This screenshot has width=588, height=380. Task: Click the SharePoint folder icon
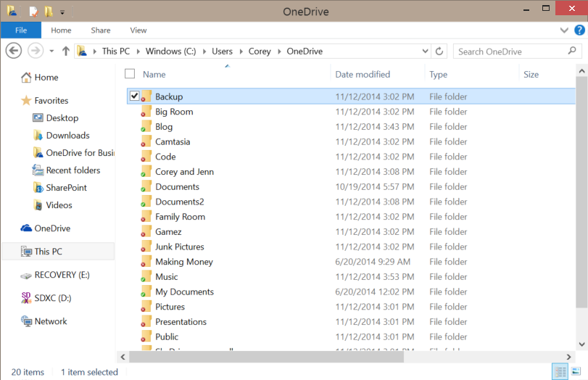(38, 188)
